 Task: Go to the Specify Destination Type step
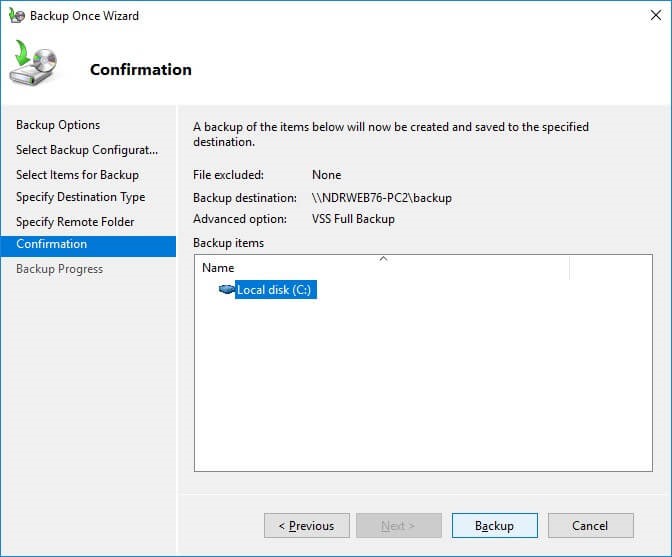(81, 197)
